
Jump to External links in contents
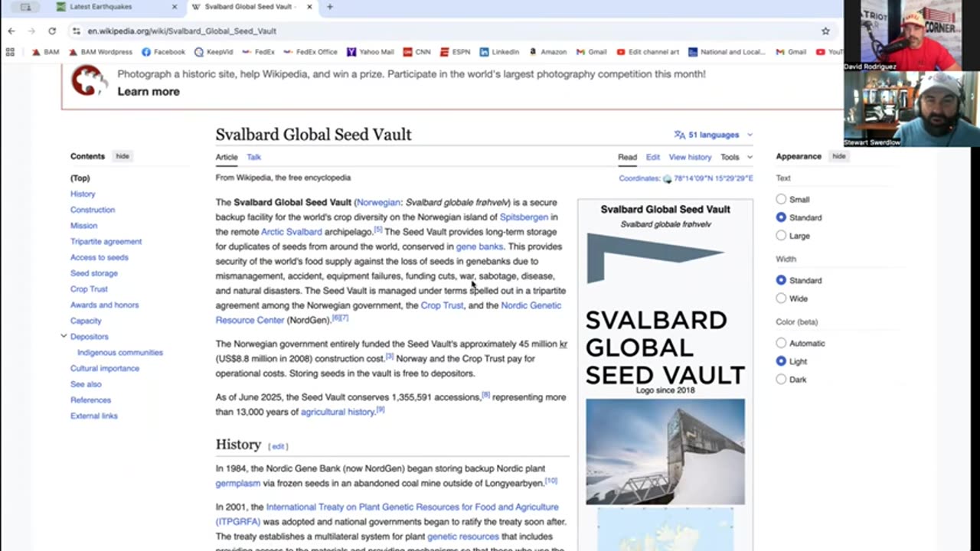(x=94, y=416)
